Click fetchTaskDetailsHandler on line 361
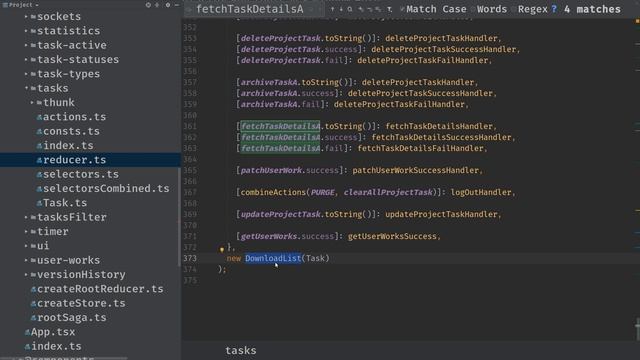640x360 pixels. [x=439, y=126]
